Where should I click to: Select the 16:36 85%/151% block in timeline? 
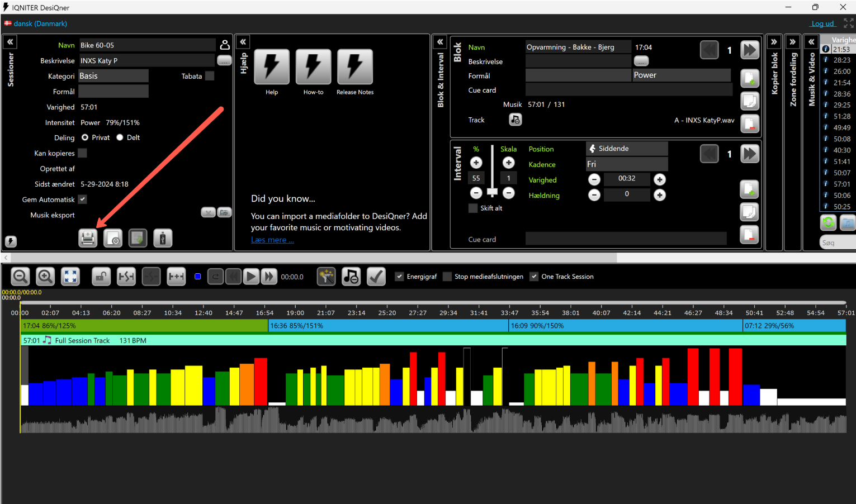click(x=388, y=326)
